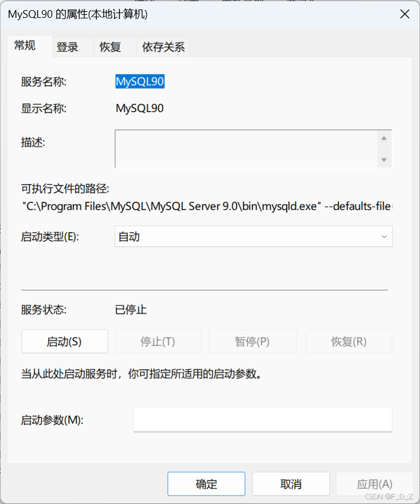Open the 依存关系 tab
The width and height of the screenshot is (420, 504).
point(163,47)
